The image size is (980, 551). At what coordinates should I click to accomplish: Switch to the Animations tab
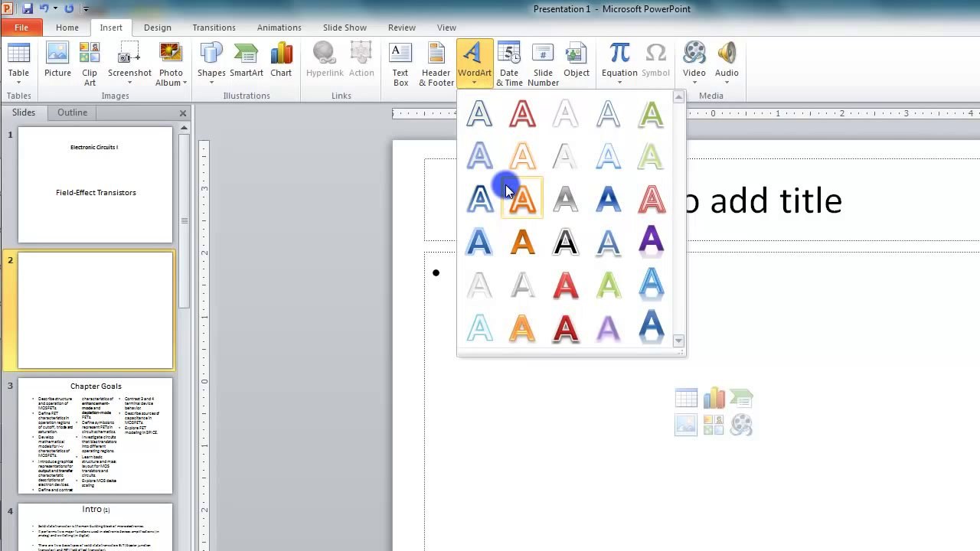[279, 28]
